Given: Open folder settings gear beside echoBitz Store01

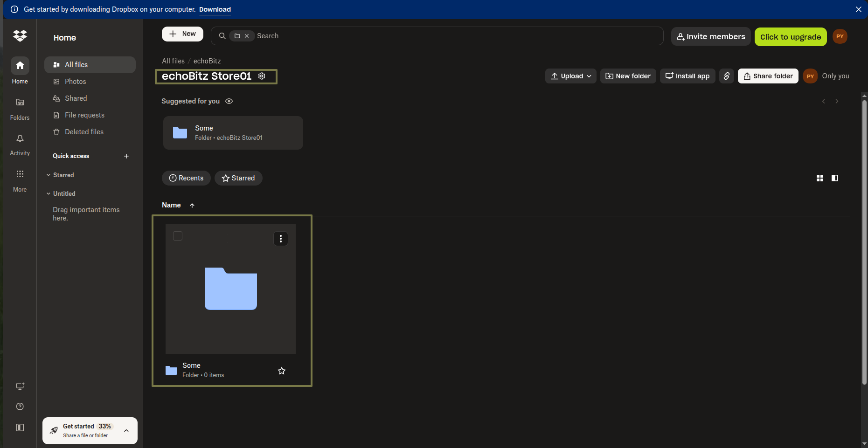Looking at the screenshot, I should click(x=262, y=76).
